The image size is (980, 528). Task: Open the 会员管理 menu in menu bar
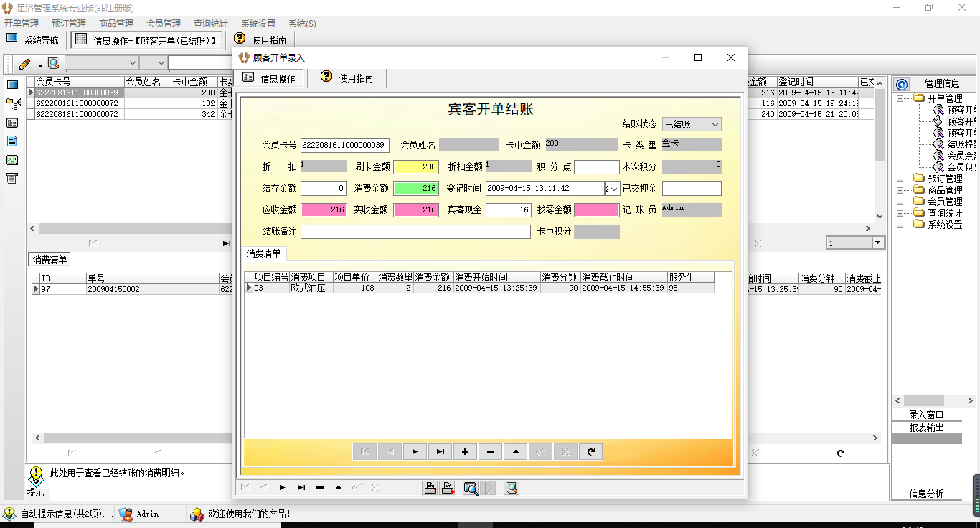tap(164, 24)
